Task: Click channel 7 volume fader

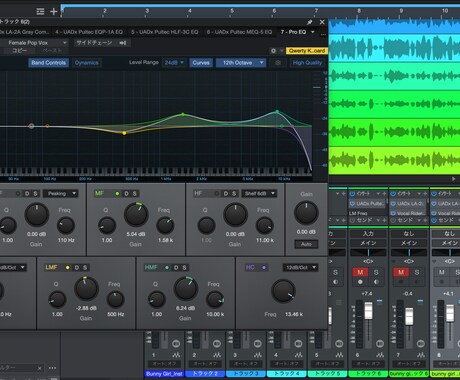Action: click(409, 316)
